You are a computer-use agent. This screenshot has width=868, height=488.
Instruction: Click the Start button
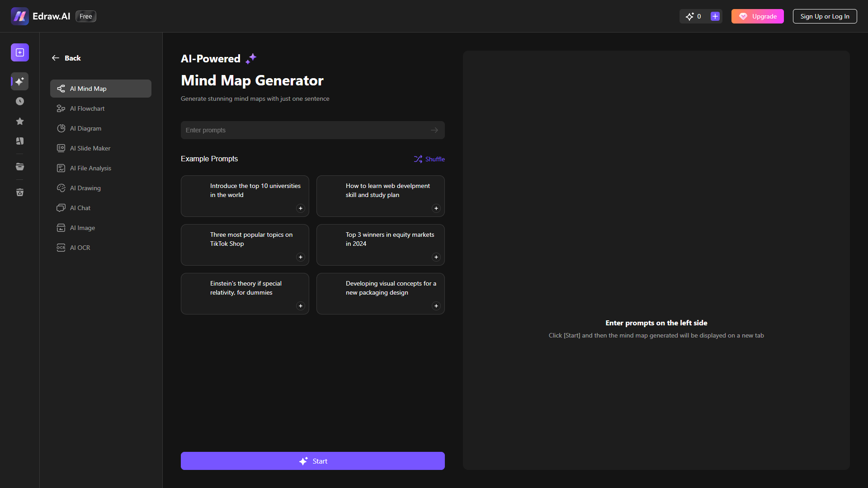click(x=313, y=461)
